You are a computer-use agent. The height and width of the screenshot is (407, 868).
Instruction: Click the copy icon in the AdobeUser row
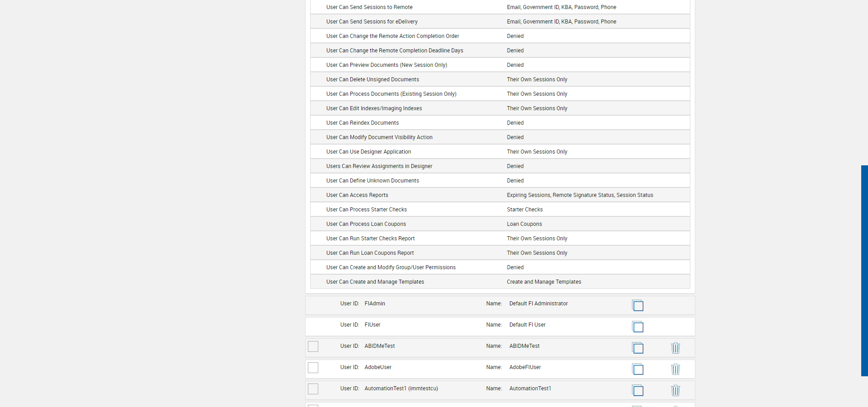(x=637, y=369)
